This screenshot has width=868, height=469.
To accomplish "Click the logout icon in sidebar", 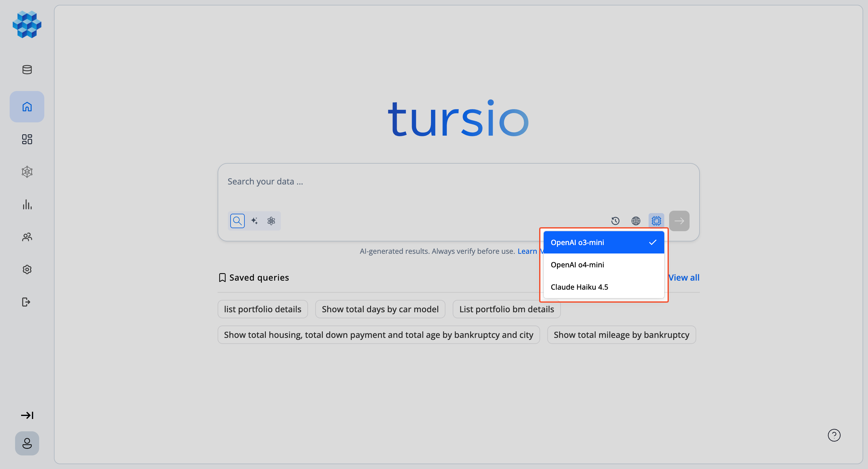I will 26,302.
